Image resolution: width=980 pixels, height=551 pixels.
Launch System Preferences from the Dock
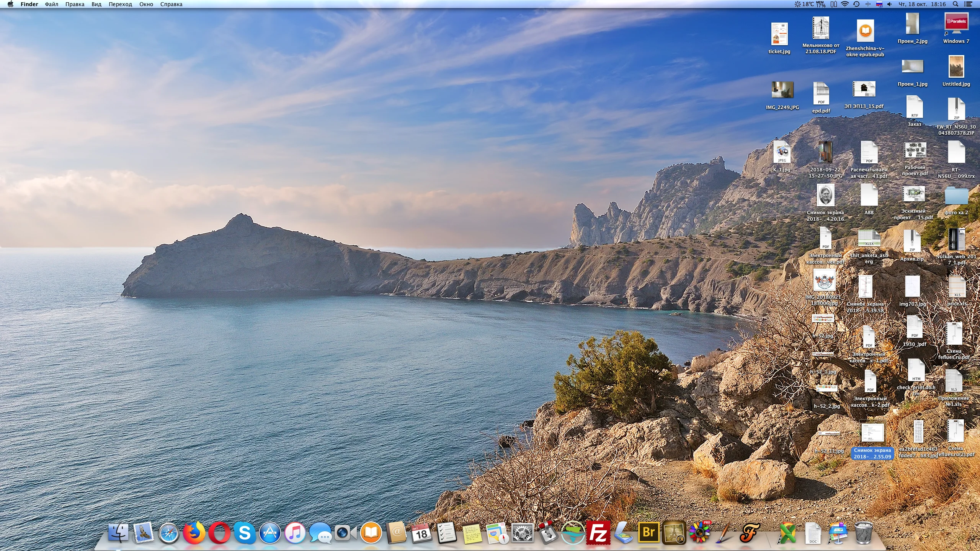523,532
